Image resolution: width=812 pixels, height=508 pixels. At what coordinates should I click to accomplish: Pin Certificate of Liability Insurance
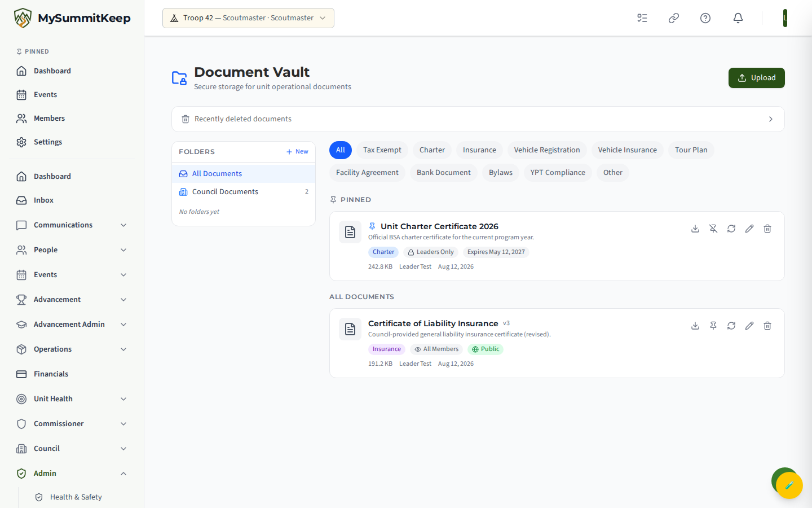713,326
